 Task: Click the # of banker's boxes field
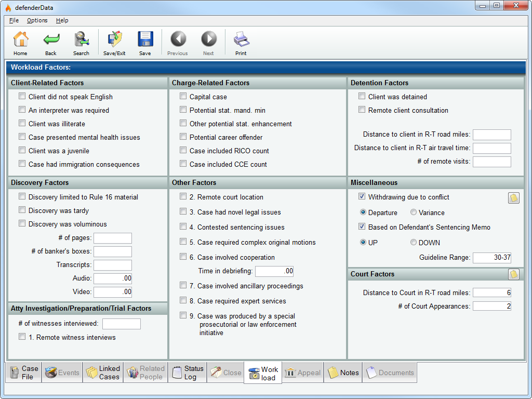pyautogui.click(x=113, y=252)
